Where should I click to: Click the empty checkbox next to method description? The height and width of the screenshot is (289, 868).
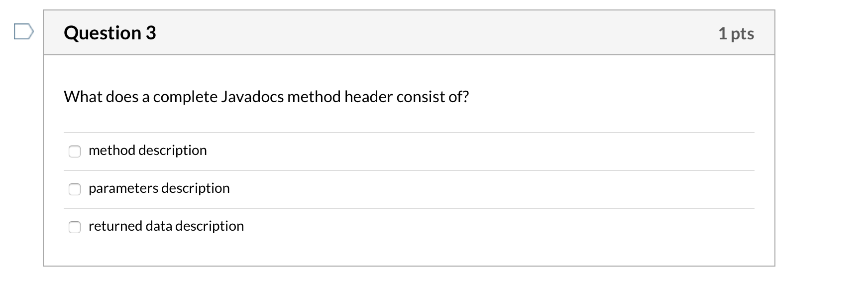(x=74, y=151)
